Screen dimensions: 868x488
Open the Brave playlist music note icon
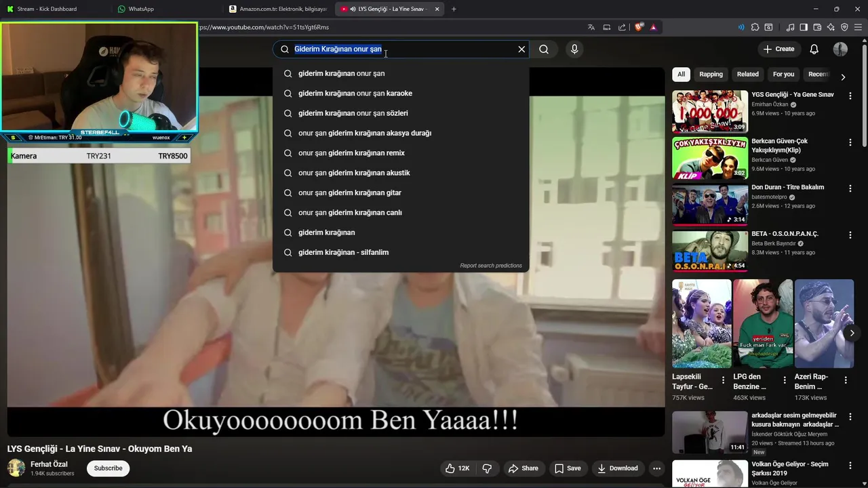(x=790, y=27)
